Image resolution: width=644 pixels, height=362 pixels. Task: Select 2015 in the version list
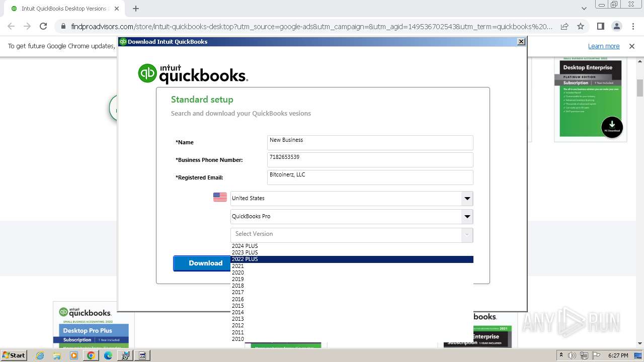coord(352,306)
